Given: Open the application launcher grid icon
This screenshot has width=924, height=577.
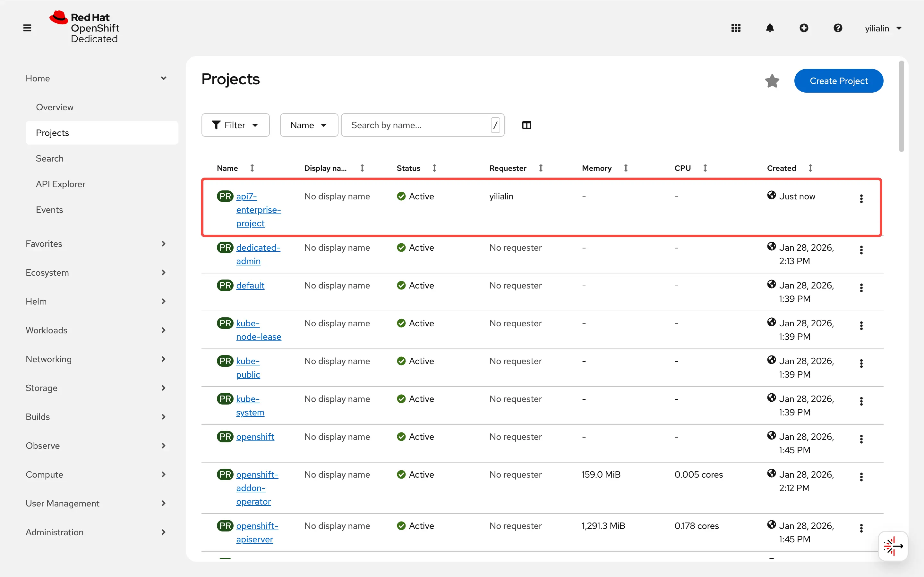Looking at the screenshot, I should (x=735, y=28).
